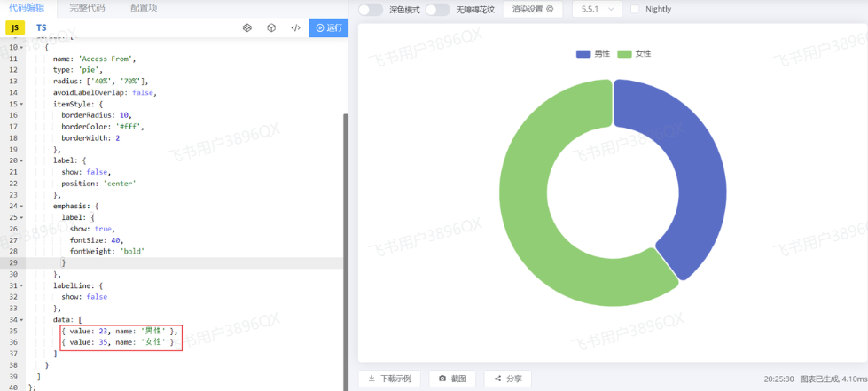Switch to the JS language tab

(15, 27)
